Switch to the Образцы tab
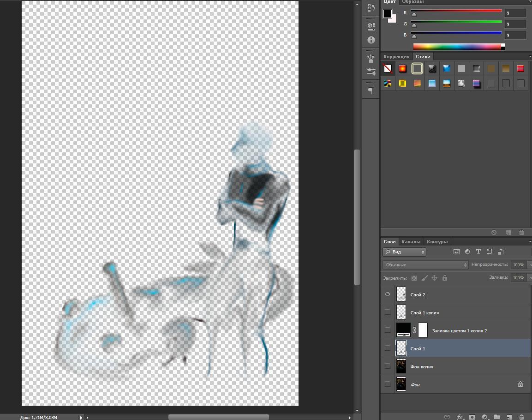This screenshot has height=420, width=532. [413, 2]
